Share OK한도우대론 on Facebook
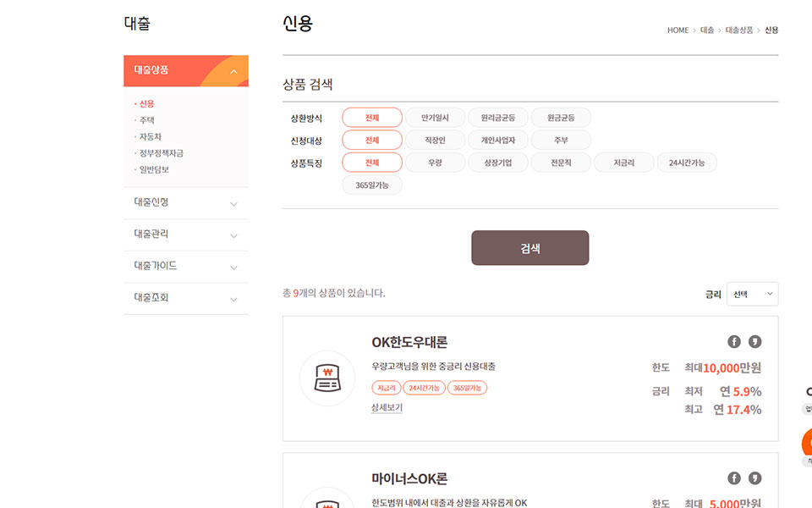This screenshot has height=508, width=812. pyautogui.click(x=734, y=342)
